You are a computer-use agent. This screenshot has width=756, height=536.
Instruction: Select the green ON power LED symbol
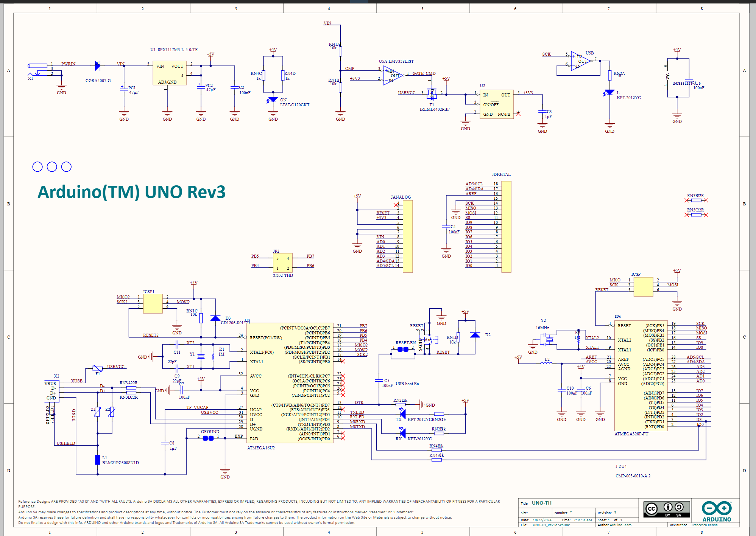[x=273, y=99]
